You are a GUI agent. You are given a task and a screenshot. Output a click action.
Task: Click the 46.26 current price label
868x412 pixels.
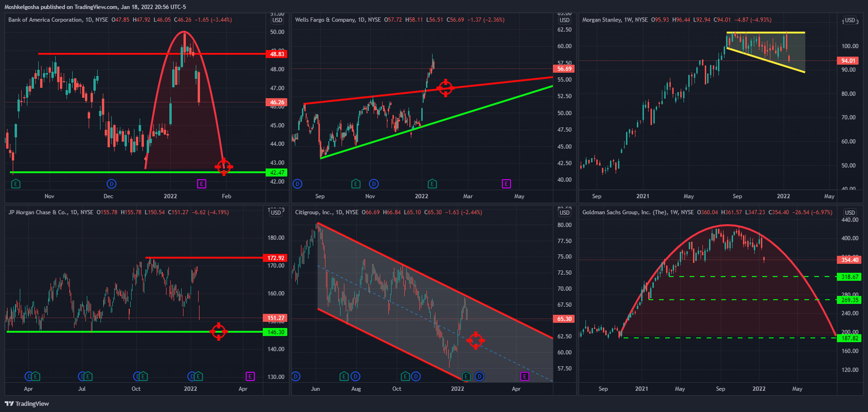(276, 102)
